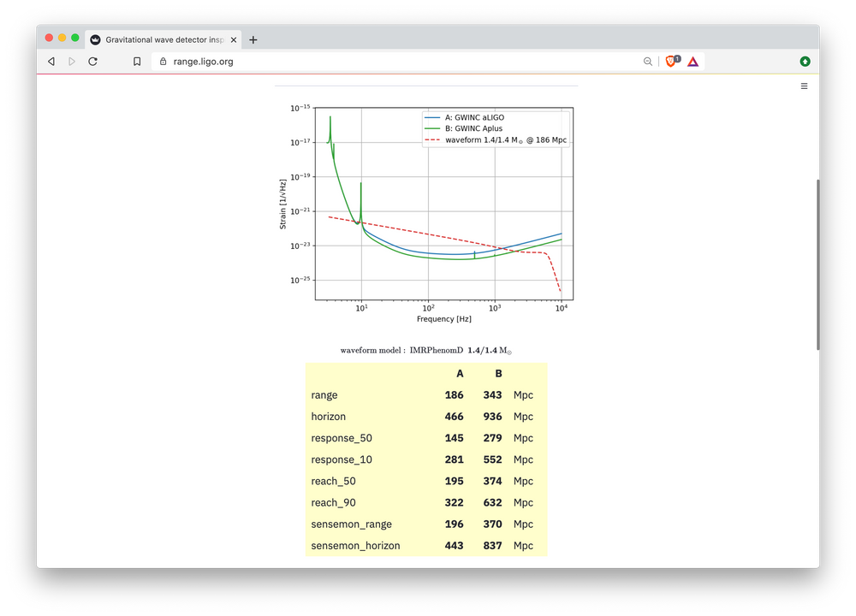856x616 pixels.
Task: Click Mpc unit in the range row
Action: point(523,395)
